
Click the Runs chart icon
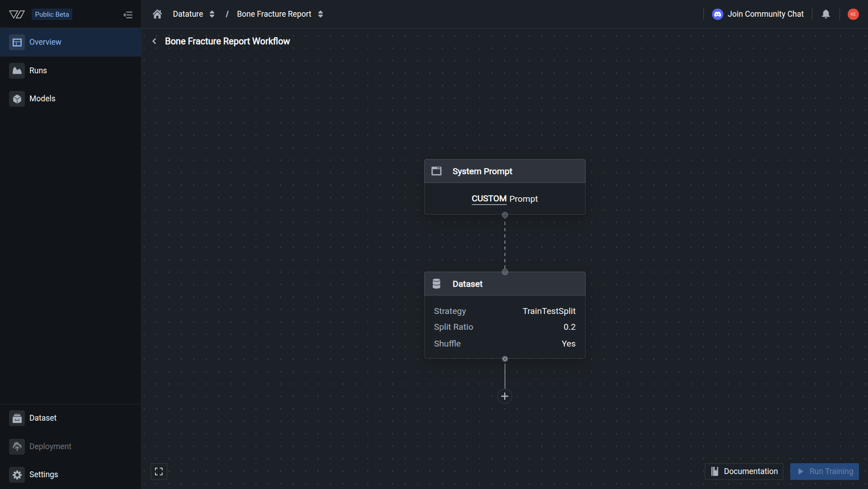point(17,71)
